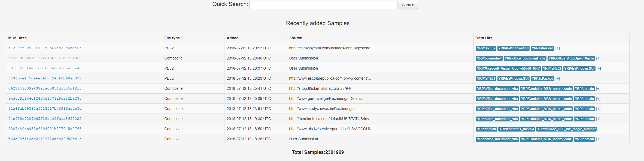Click the Yara Hits column header
Screen dimensions: 644x161
point(484,38)
